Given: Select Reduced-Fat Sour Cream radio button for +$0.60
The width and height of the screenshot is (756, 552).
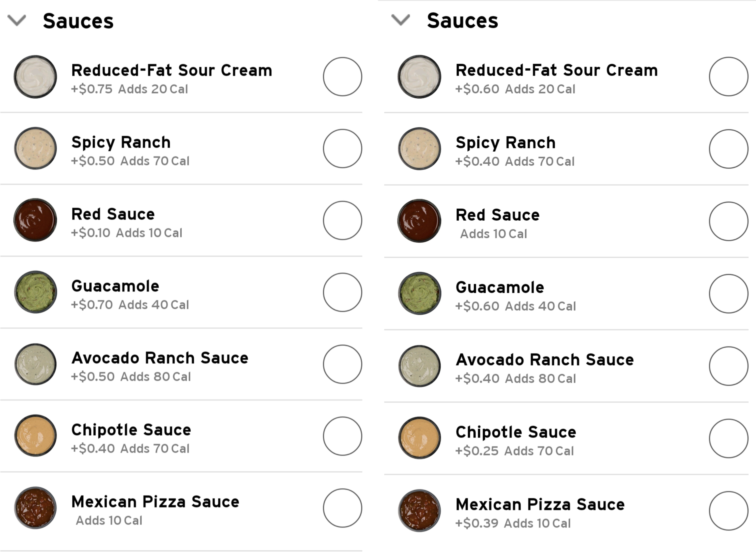Looking at the screenshot, I should click(x=729, y=76).
